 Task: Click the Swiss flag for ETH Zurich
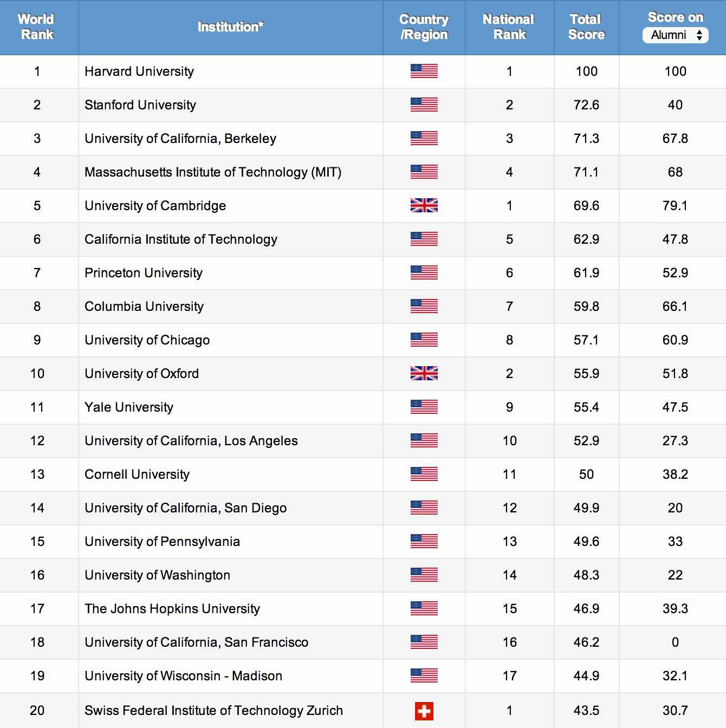point(424,711)
